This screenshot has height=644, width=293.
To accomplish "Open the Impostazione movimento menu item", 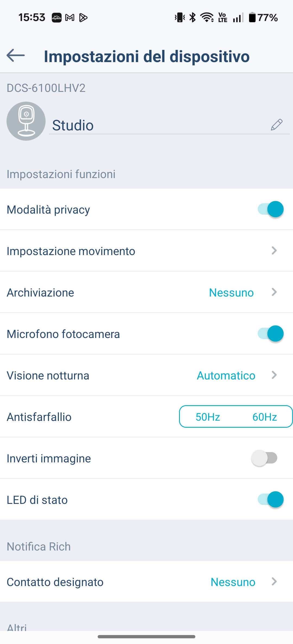I will pos(71,251).
